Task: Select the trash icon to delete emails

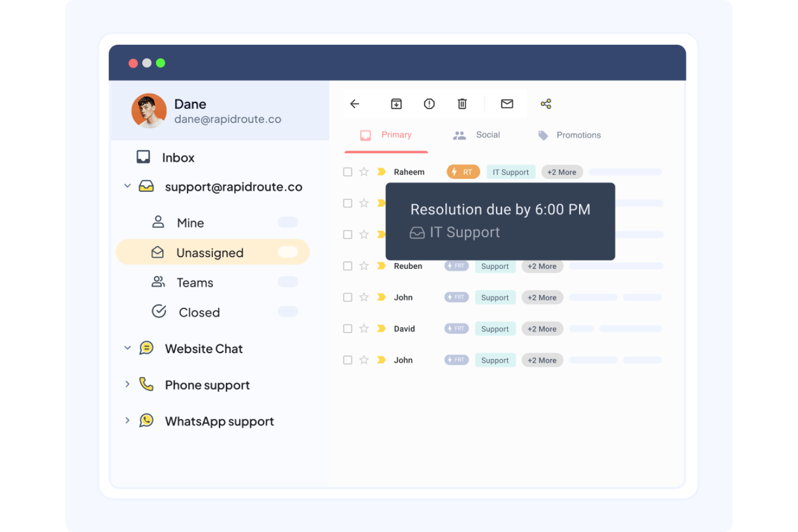Action: 462,103
